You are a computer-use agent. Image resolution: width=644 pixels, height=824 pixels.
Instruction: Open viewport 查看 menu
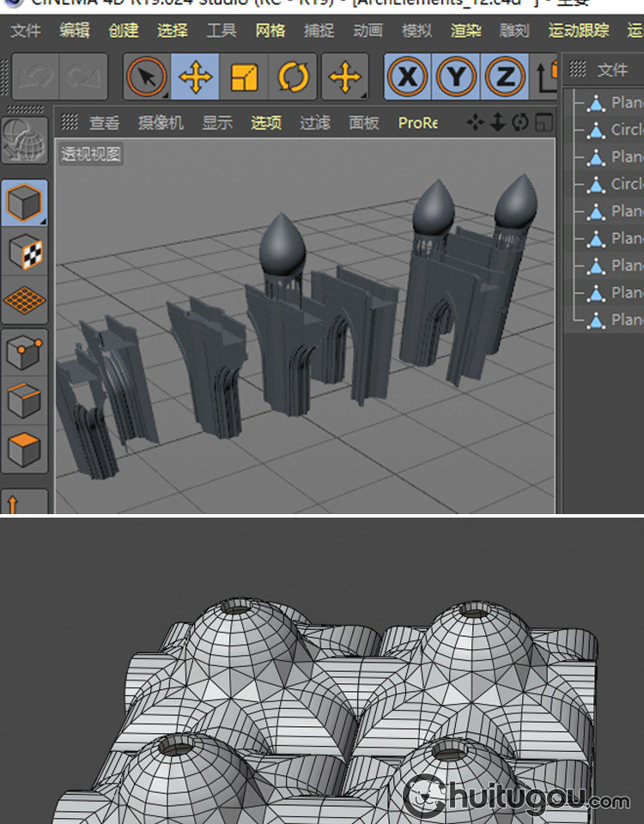pyautogui.click(x=104, y=123)
